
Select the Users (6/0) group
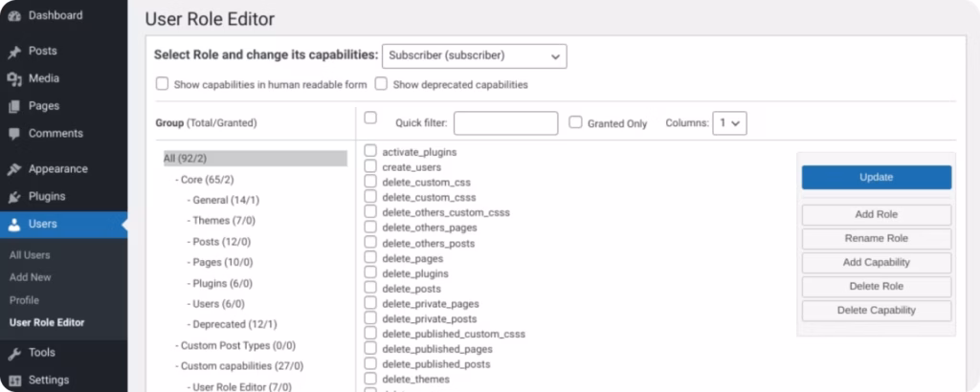tap(215, 304)
